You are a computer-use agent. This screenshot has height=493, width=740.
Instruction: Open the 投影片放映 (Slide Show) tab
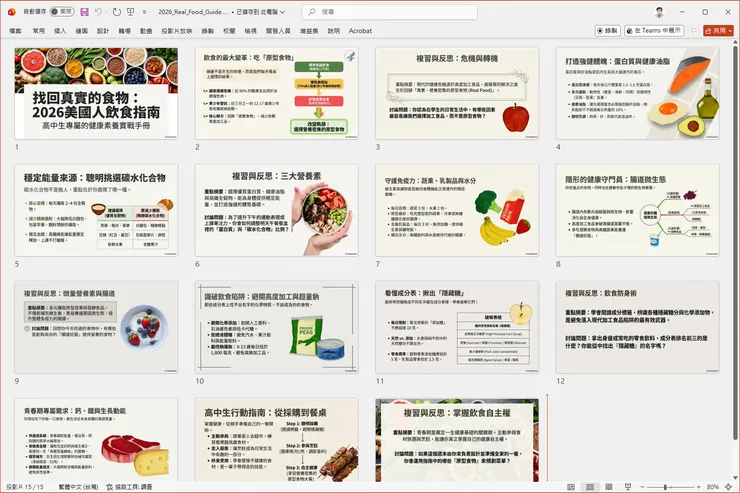pyautogui.click(x=177, y=31)
